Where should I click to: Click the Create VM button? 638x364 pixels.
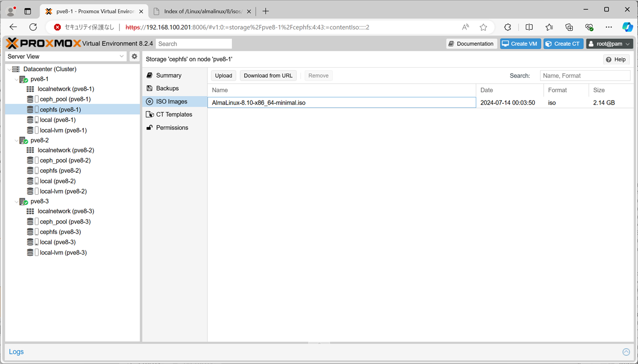pos(520,44)
